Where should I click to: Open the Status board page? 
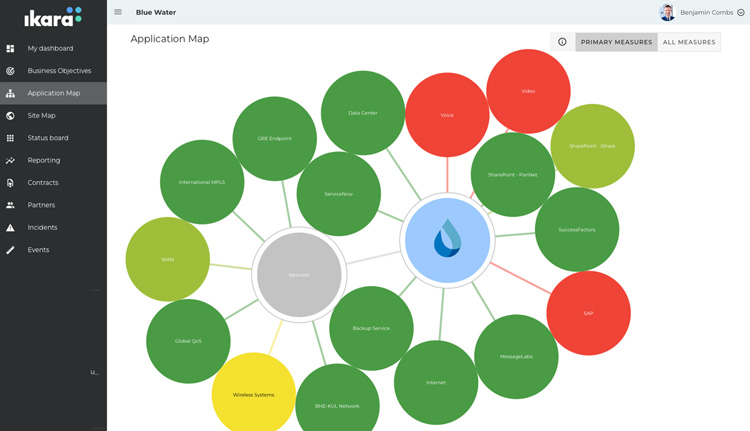[x=54, y=138]
